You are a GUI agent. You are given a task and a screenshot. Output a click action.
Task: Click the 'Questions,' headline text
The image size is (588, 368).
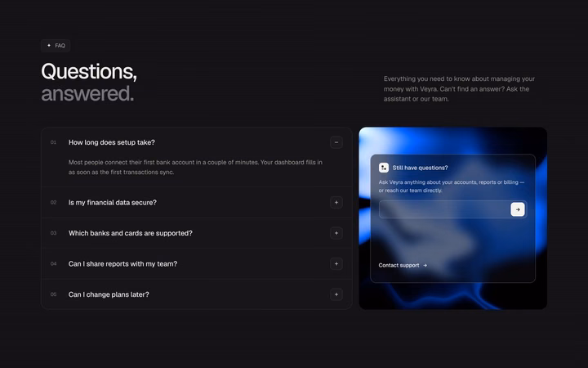click(x=89, y=71)
